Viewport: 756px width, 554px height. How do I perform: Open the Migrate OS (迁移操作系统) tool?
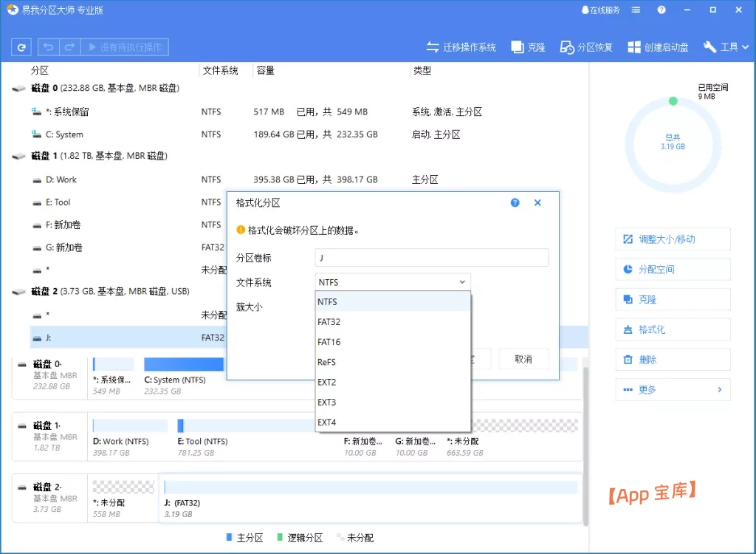pyautogui.click(x=461, y=47)
